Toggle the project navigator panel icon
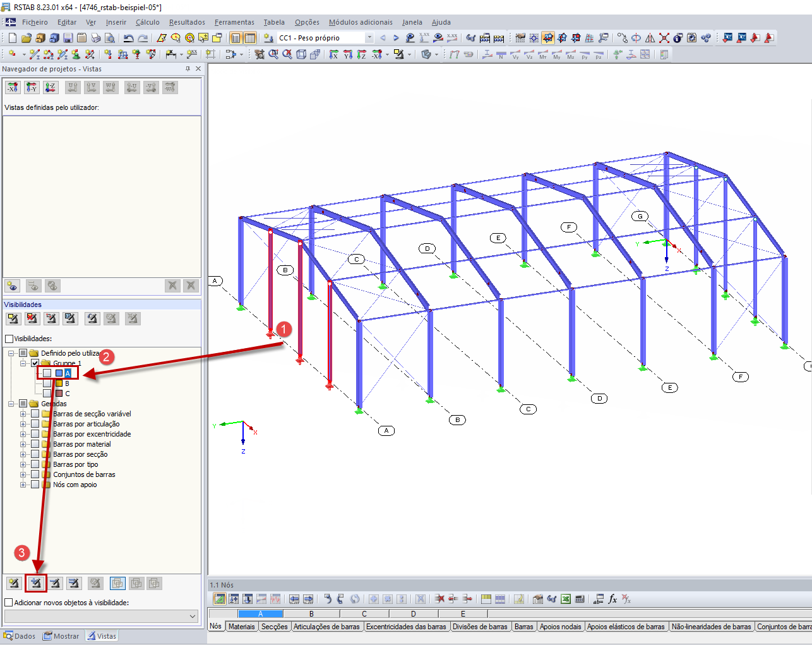 click(236, 38)
